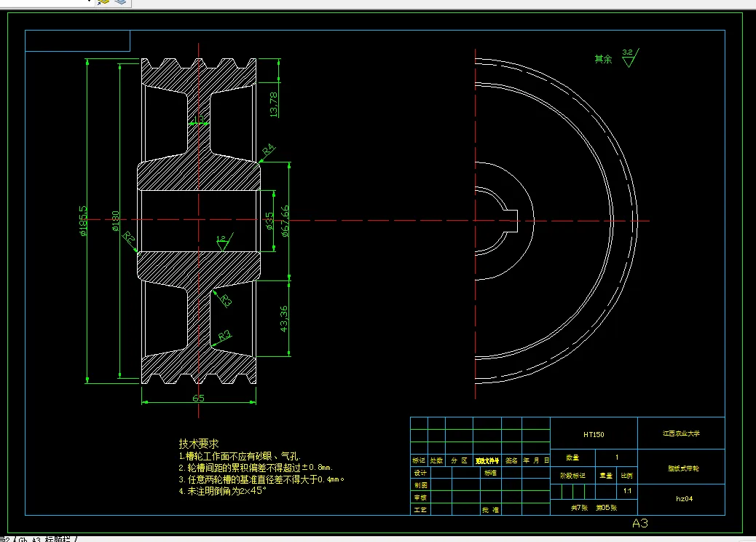The image size is (756, 542).
Task: Select the 3.2 surface roughness symbol beside 其余
Action: (630, 58)
